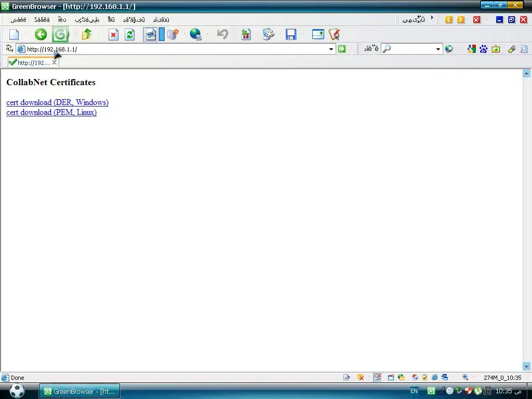The width and height of the screenshot is (532, 399).
Task: Click the page scrollbar down arrow
Action: [x=527, y=366]
